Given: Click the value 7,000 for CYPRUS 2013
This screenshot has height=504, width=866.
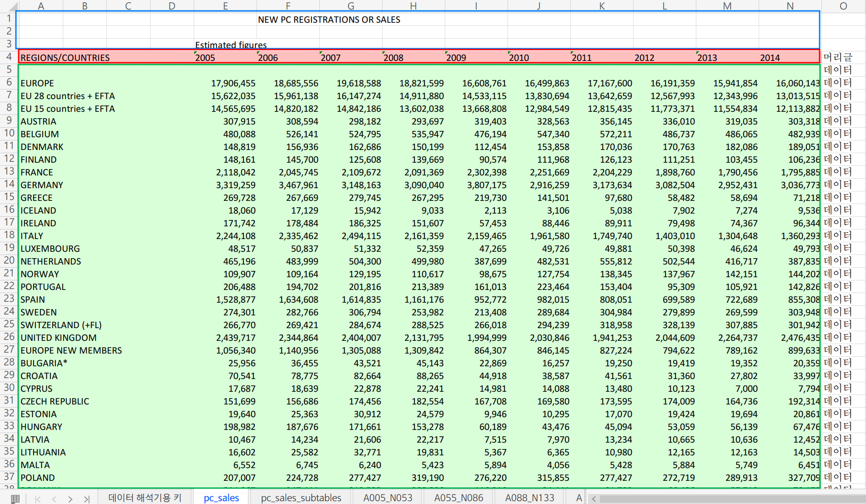Looking at the screenshot, I should point(747,389).
